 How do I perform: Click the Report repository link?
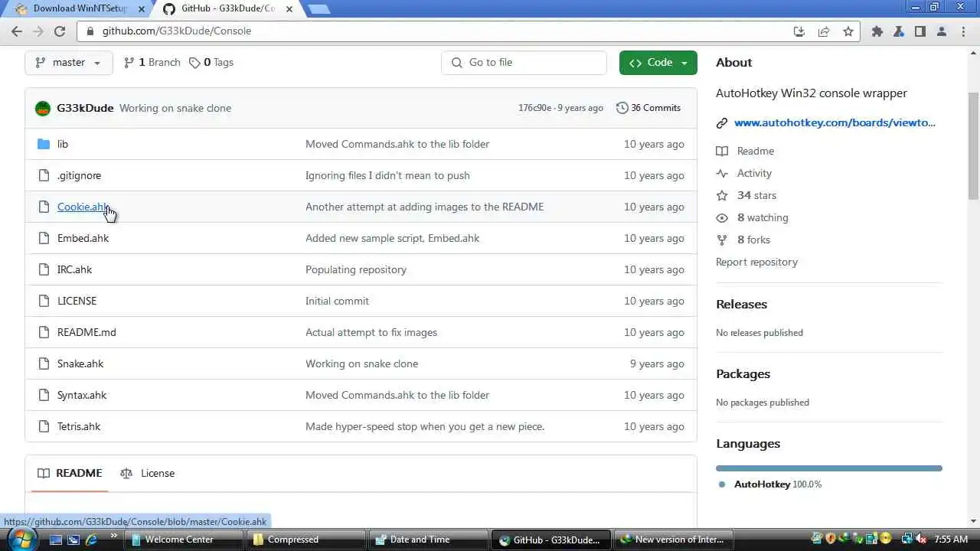(756, 262)
